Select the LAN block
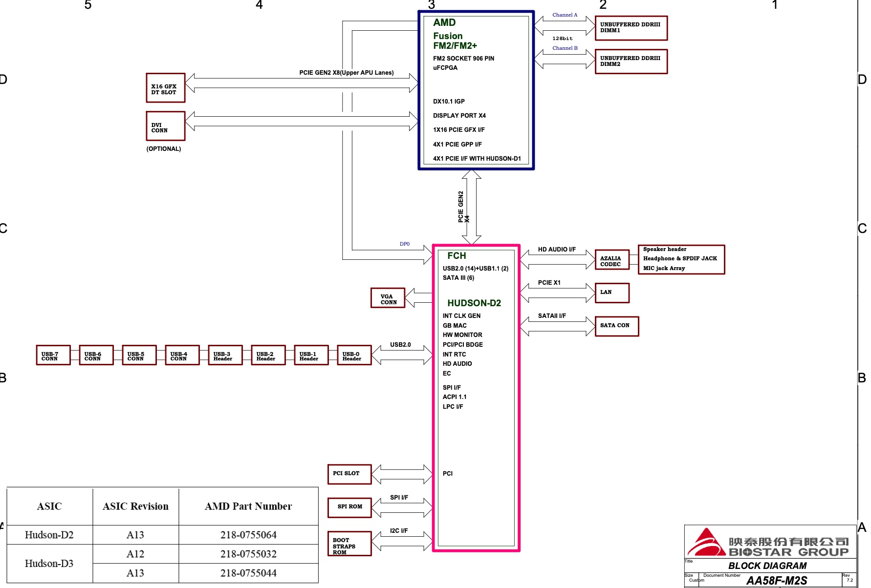The height and width of the screenshot is (588, 871). pyautogui.click(x=611, y=292)
